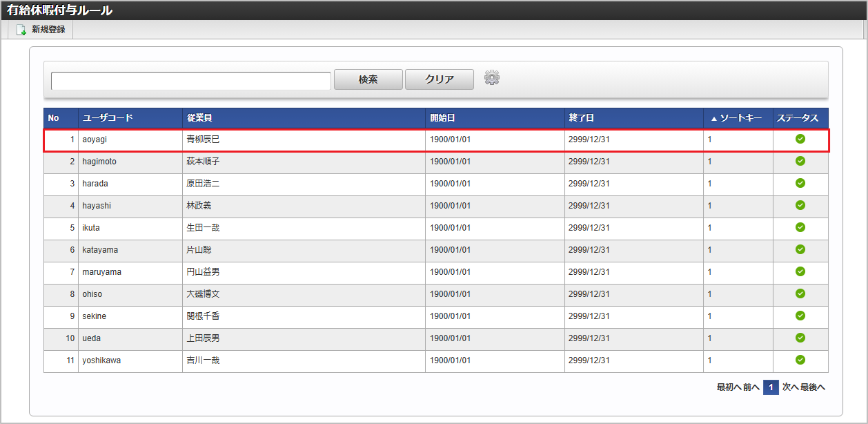The width and height of the screenshot is (868, 424).
Task: Select user code aoyagi
Action: pos(95,139)
